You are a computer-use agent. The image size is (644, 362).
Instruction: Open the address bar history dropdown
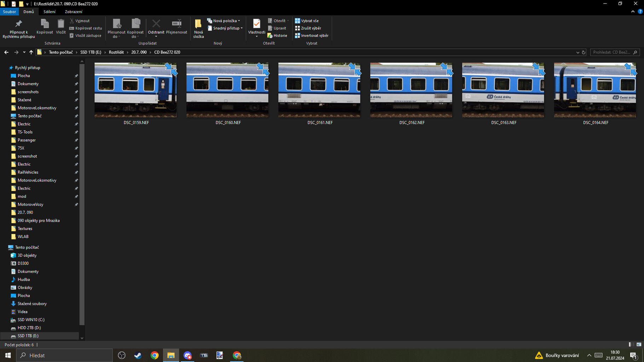click(x=578, y=52)
